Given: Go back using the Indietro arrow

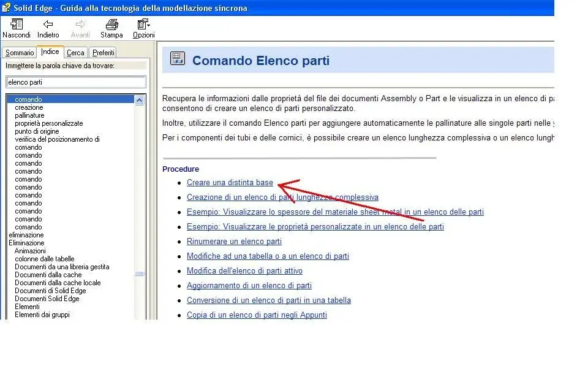Looking at the screenshot, I should [x=48, y=25].
